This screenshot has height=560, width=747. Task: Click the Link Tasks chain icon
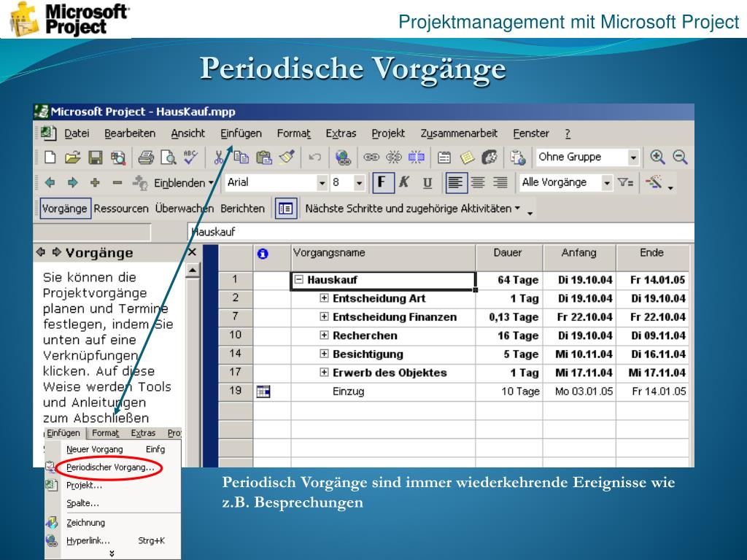pos(371,157)
